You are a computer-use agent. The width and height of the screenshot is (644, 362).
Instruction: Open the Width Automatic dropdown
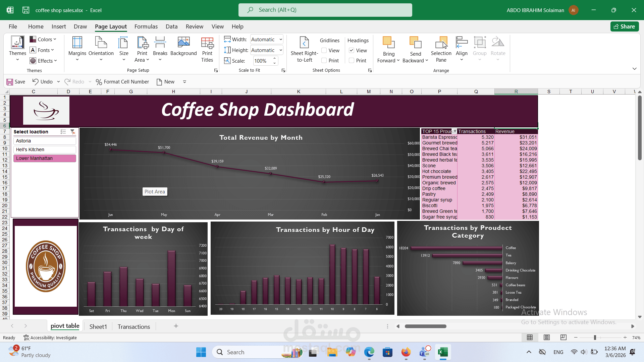pyautogui.click(x=280, y=39)
